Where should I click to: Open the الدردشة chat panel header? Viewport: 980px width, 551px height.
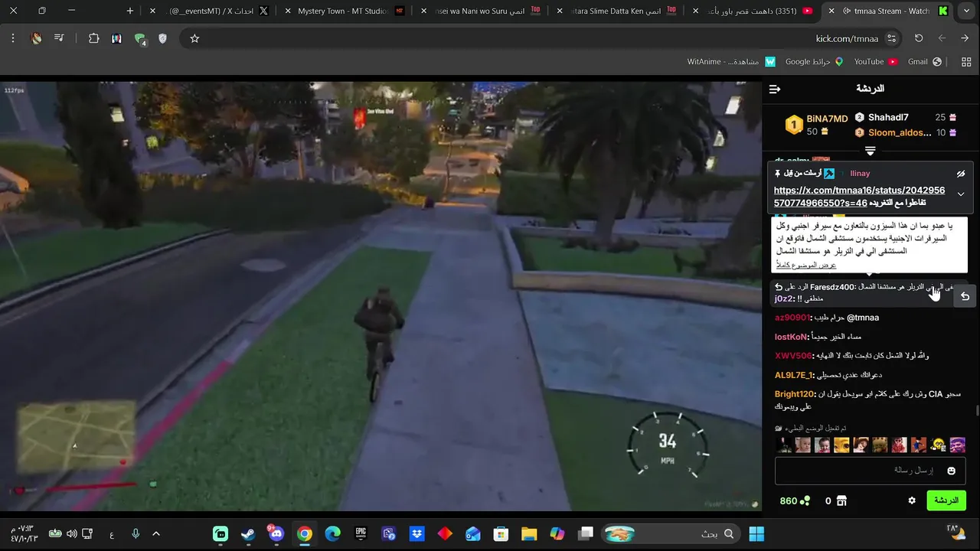tap(870, 89)
